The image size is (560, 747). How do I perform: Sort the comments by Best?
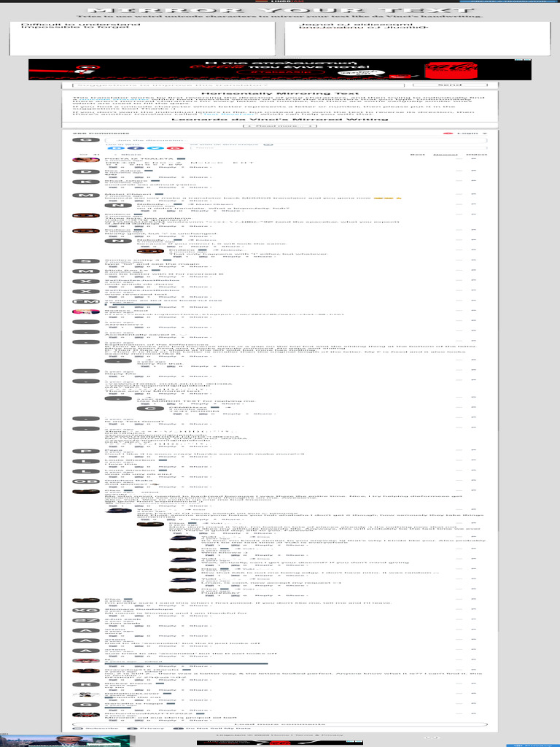[x=418, y=155]
